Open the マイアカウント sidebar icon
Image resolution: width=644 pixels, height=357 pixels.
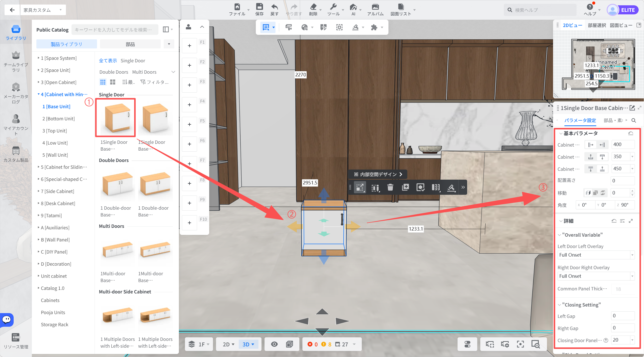[16, 119]
